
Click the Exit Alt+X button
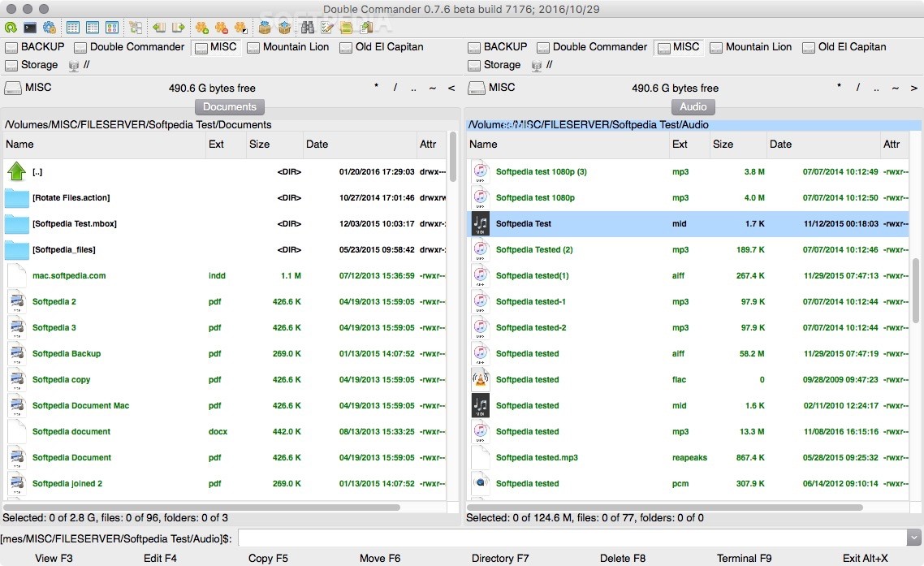point(865,559)
